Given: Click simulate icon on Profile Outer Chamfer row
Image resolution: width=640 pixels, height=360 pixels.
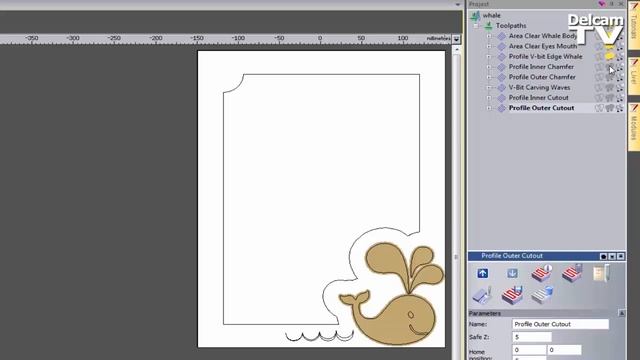Looking at the screenshot, I should tap(620, 77).
